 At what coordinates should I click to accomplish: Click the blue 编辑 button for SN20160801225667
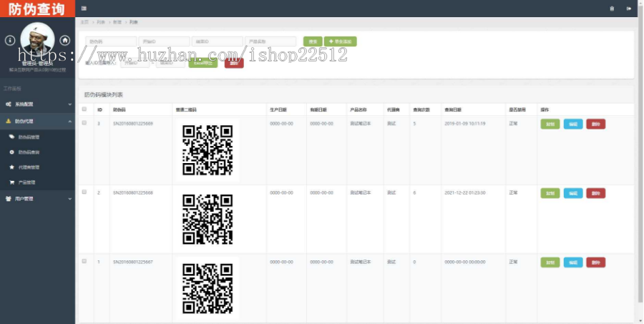[573, 262]
